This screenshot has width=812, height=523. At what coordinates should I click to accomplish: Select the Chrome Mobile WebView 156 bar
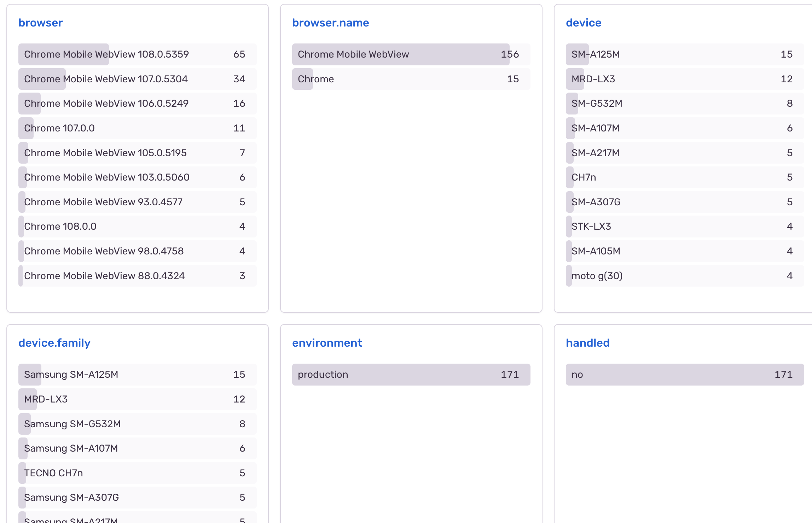click(x=411, y=54)
